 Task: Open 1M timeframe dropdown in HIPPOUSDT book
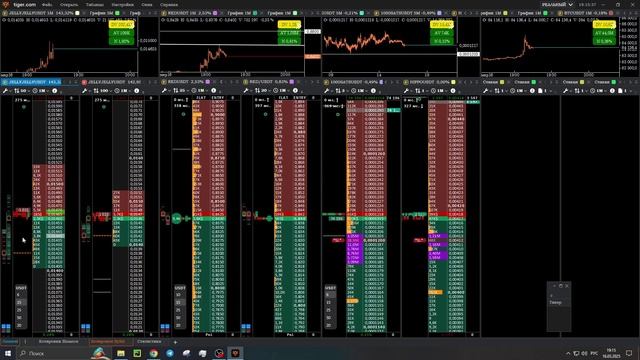point(440,91)
